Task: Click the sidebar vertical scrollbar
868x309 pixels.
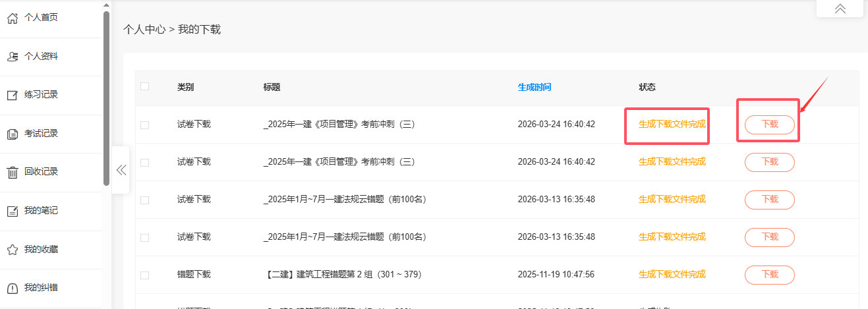Action: tap(106, 99)
